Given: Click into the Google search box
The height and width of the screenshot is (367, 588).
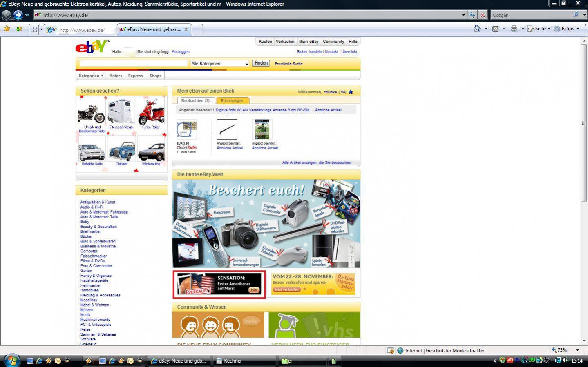Looking at the screenshot, I should click(531, 15).
